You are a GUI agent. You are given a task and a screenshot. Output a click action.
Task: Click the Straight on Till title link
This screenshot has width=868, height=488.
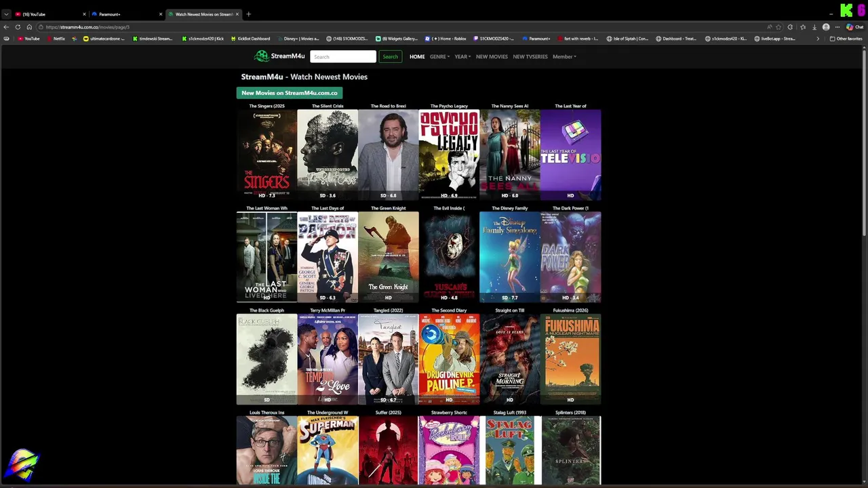[x=510, y=310]
